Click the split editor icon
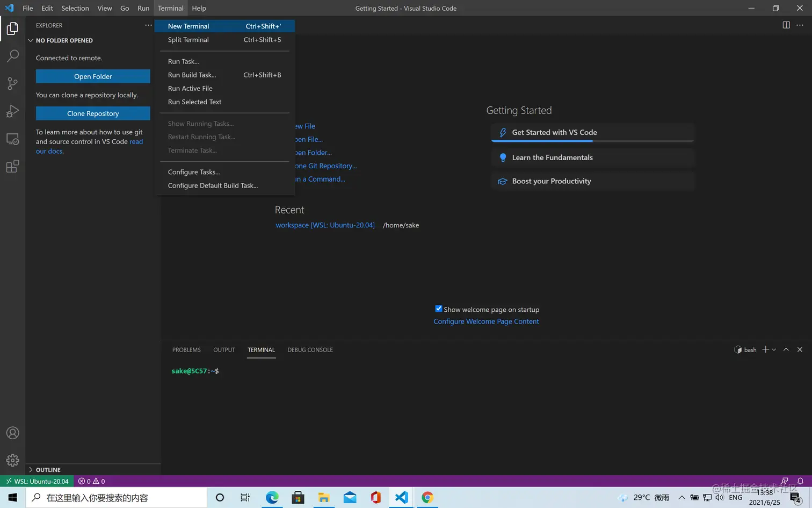Screen dimensions: 812x508 click(x=786, y=25)
